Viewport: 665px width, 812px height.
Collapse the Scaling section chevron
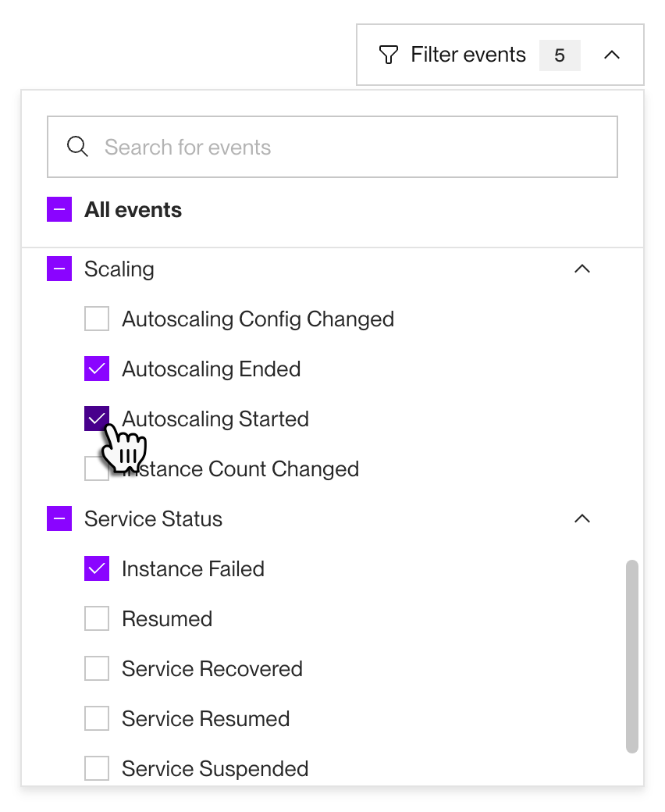(x=581, y=269)
